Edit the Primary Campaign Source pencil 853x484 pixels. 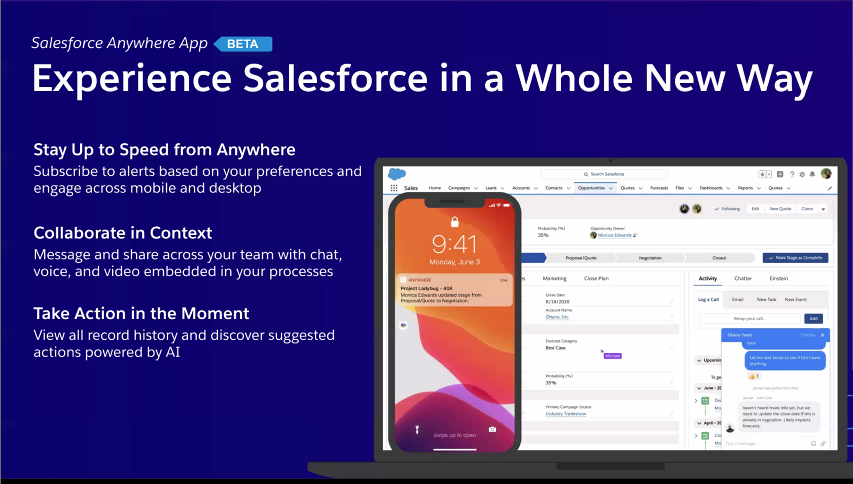point(672,413)
